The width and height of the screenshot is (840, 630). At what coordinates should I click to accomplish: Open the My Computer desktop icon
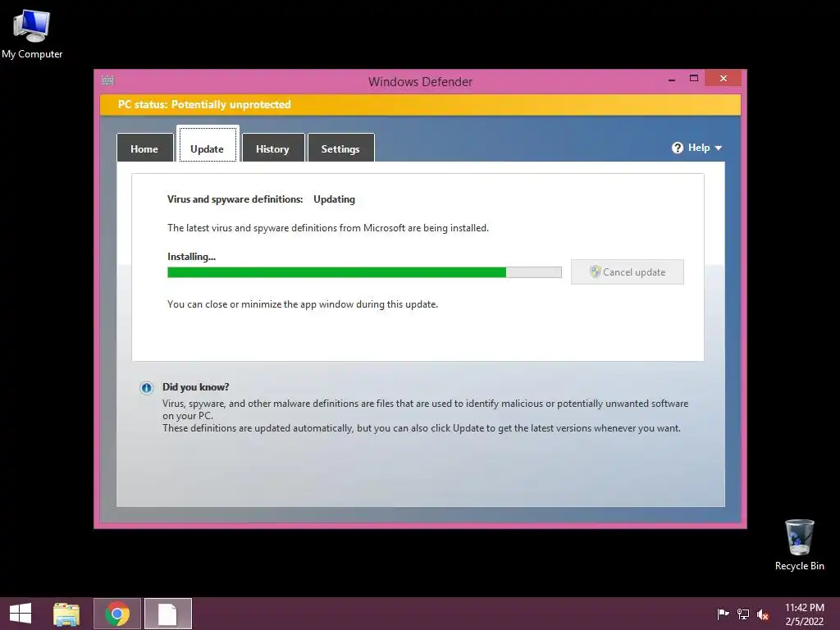click(x=32, y=34)
